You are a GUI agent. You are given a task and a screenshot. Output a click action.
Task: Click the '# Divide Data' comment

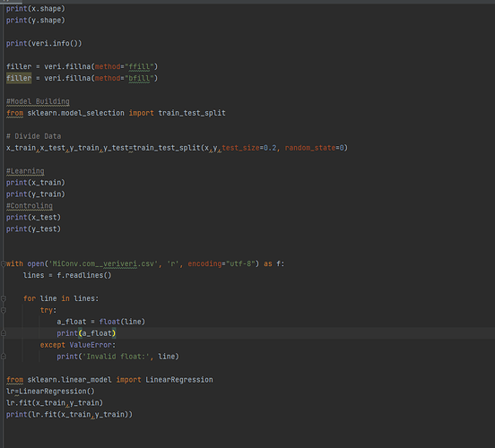click(33, 136)
